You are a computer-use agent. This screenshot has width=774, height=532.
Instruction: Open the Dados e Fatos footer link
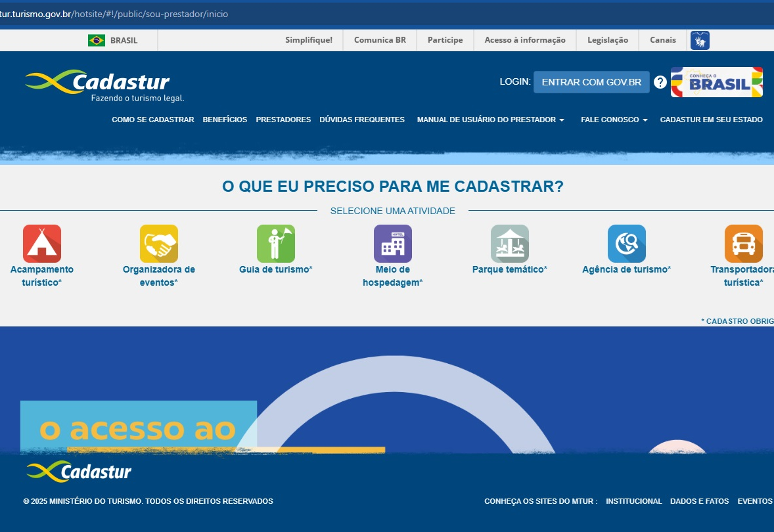700,501
